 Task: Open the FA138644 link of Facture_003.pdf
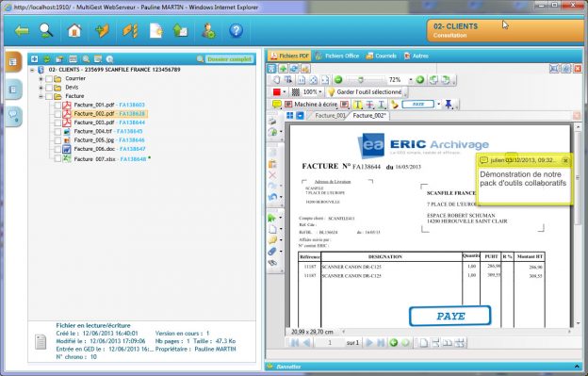coord(132,123)
